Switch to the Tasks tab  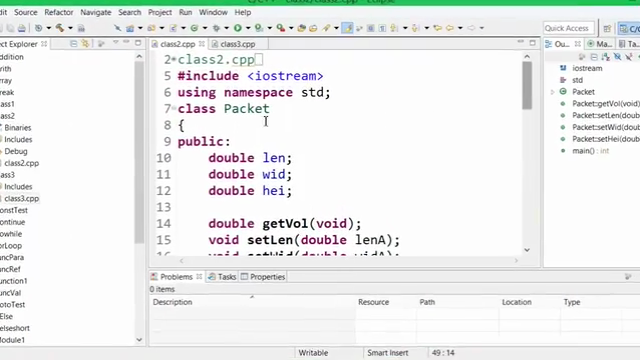click(222, 277)
